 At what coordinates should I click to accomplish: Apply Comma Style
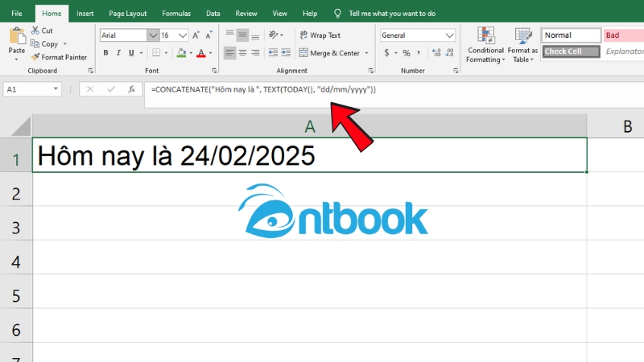[419, 52]
